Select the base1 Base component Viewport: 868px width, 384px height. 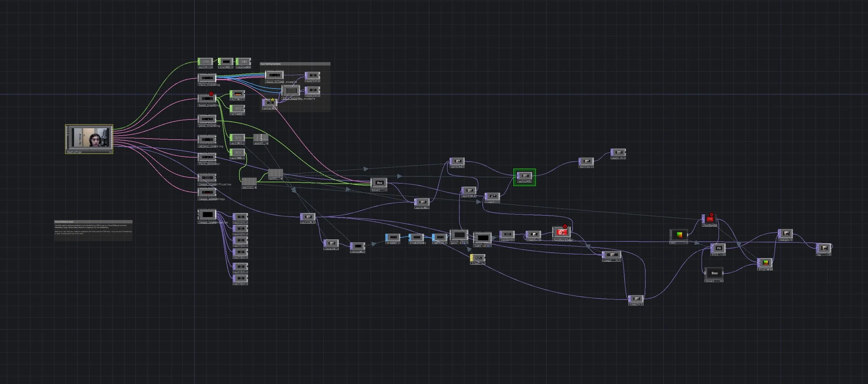click(x=379, y=183)
